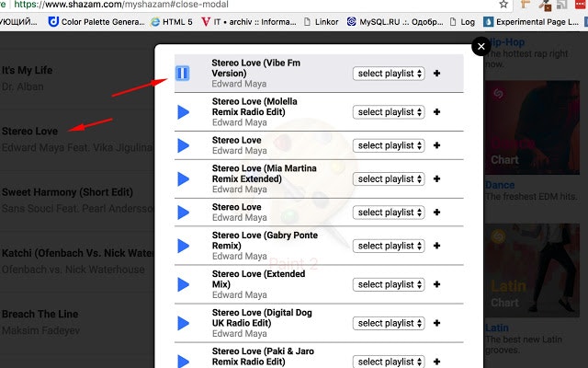The width and height of the screenshot is (588, 368).
Task: Bookmark page with star icon in address bar
Action: [x=503, y=4]
